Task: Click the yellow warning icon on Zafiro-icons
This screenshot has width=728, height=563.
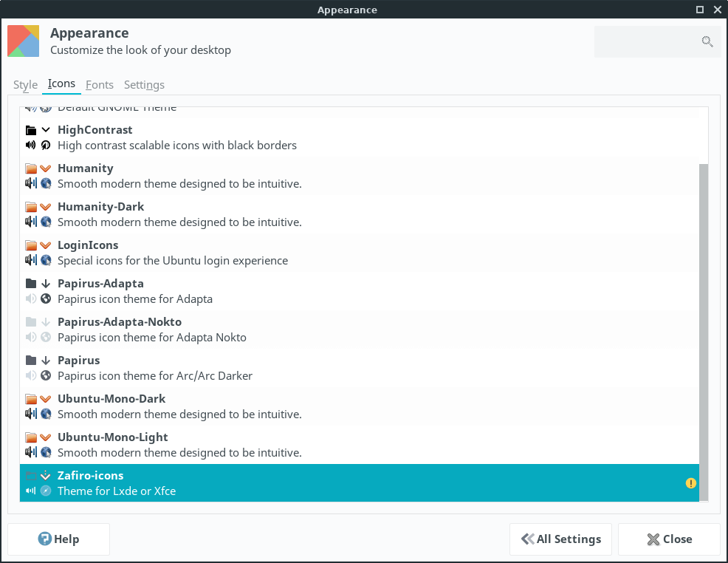Action: 691,483
